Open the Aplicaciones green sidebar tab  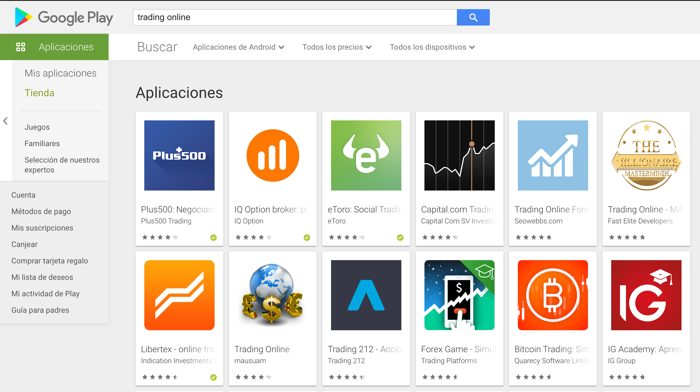(54, 47)
